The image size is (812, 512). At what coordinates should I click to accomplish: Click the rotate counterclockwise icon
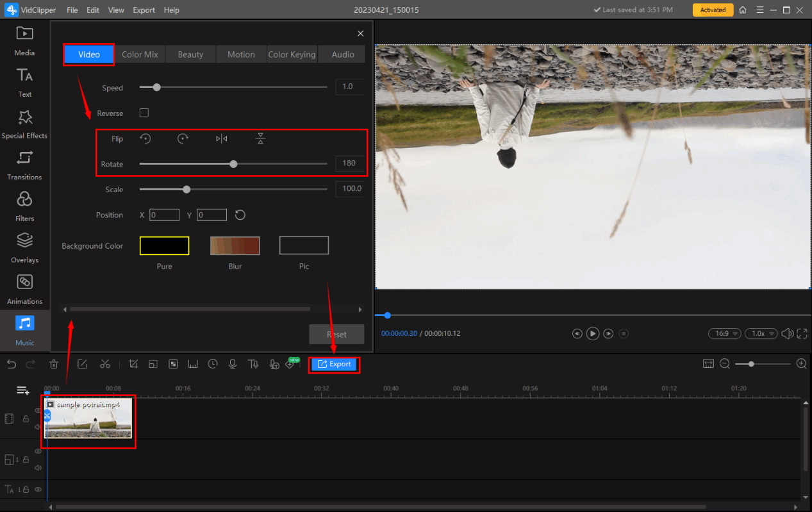(x=145, y=138)
